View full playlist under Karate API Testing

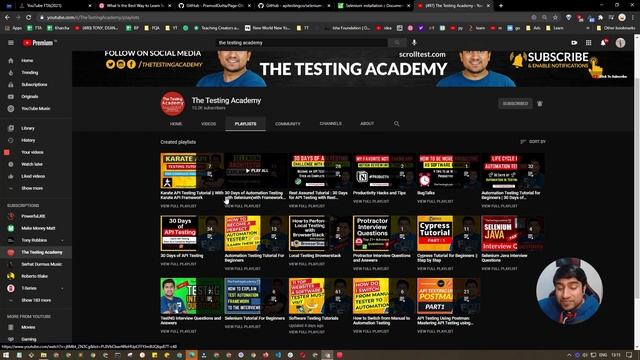coord(178,206)
